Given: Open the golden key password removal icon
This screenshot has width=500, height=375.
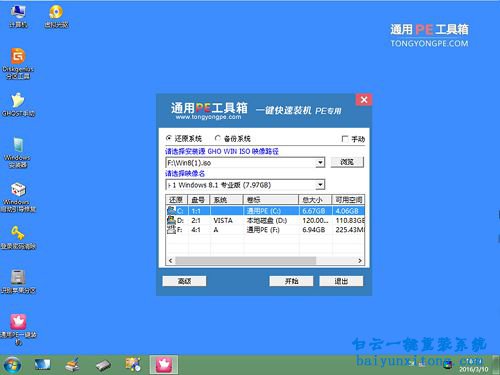Looking at the screenshot, I should click(18, 237).
